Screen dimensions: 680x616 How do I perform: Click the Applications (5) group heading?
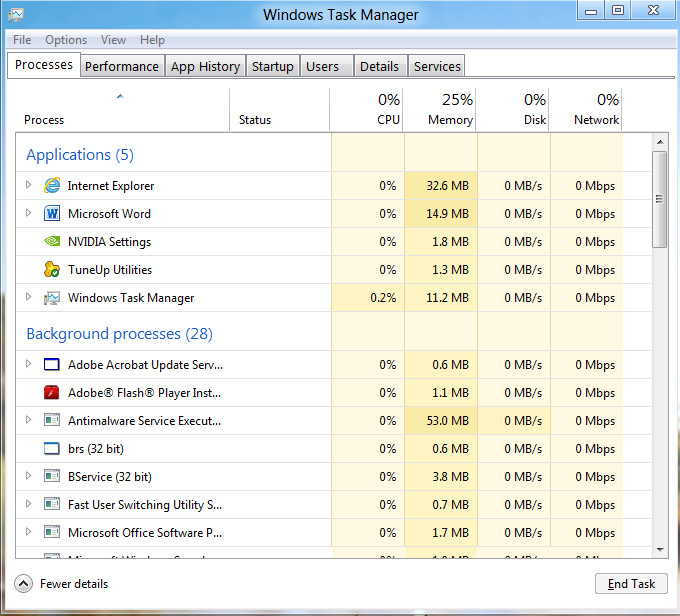point(80,155)
